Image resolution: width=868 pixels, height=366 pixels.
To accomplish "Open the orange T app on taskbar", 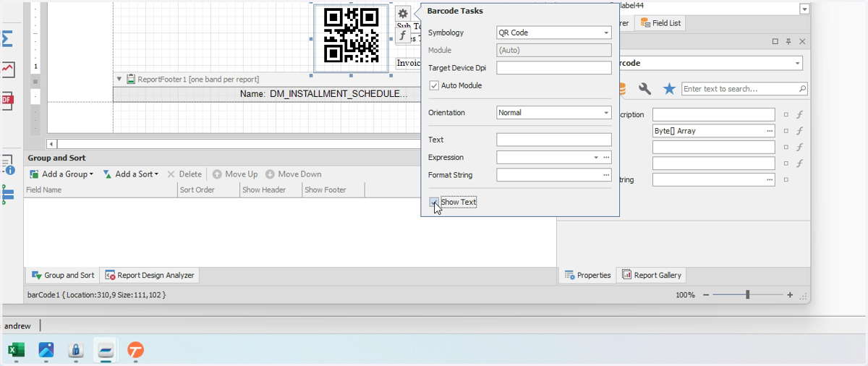I will coord(135,350).
